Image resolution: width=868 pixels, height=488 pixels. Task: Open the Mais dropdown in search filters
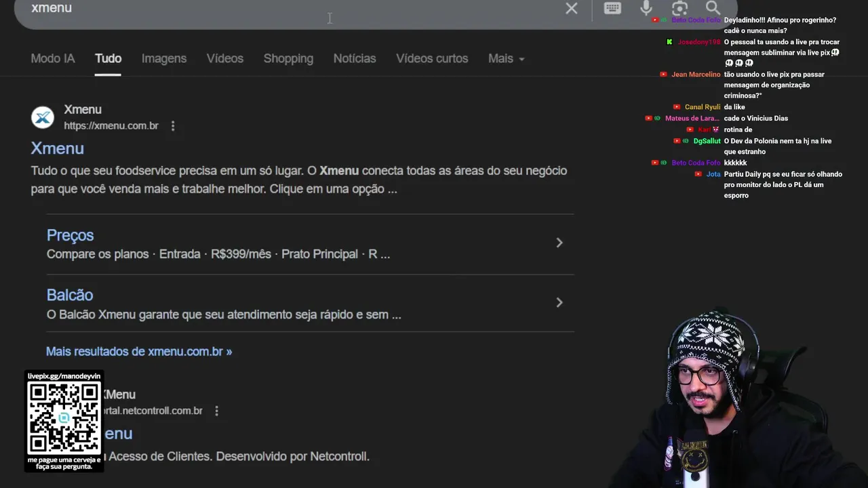tap(507, 58)
